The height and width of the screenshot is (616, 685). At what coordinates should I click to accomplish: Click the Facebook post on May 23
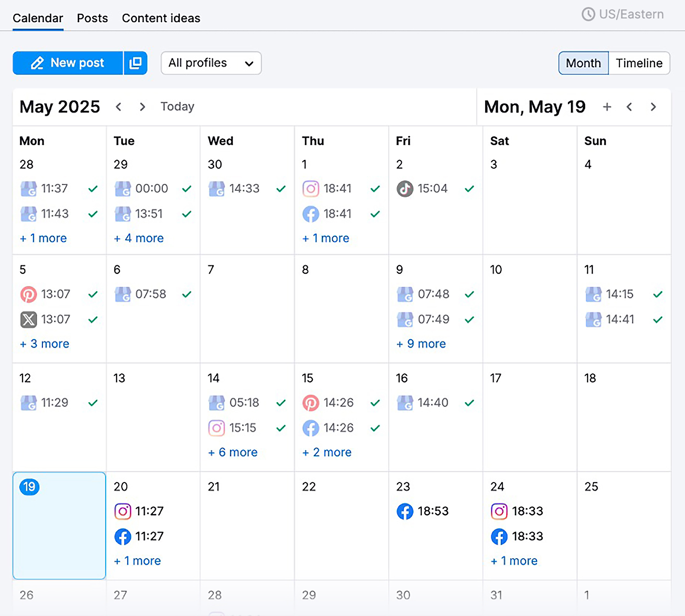(422, 511)
